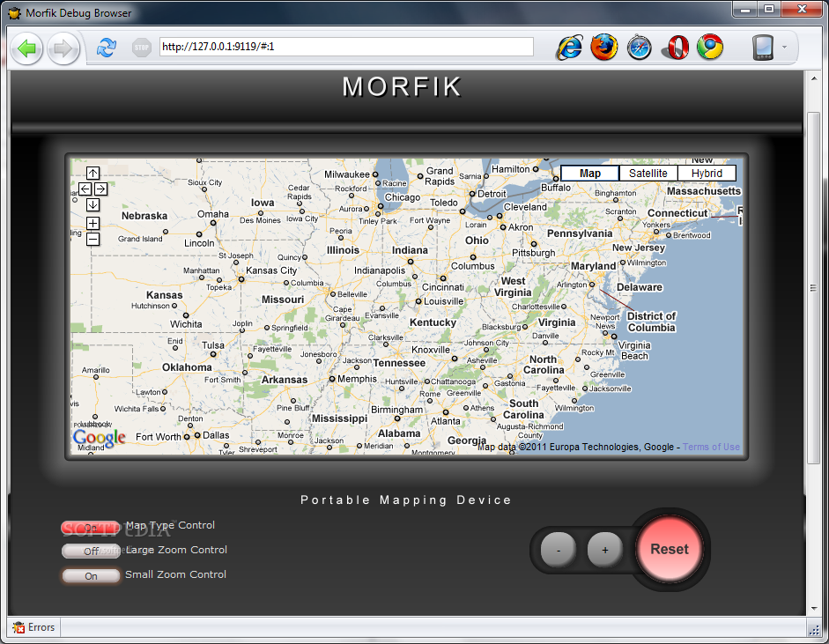Viewport: 829px width, 644px height.
Task: Click the STOP loading icon
Action: click(141, 48)
